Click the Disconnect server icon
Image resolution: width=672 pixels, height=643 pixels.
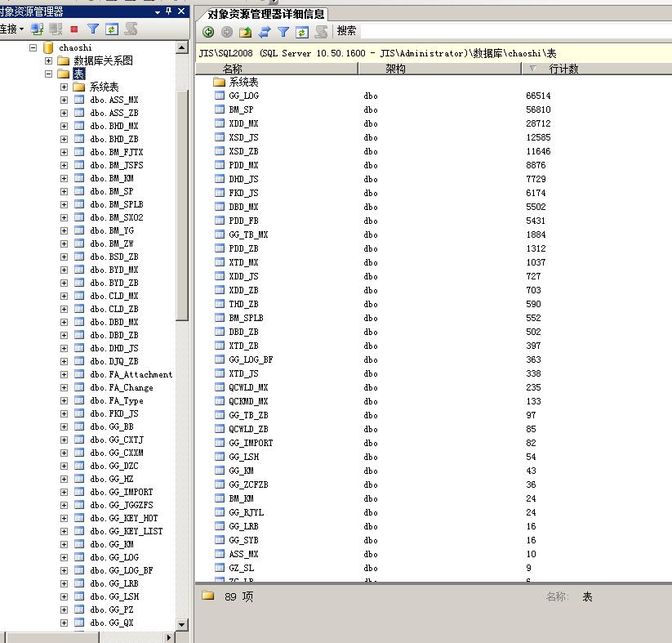pos(56,29)
